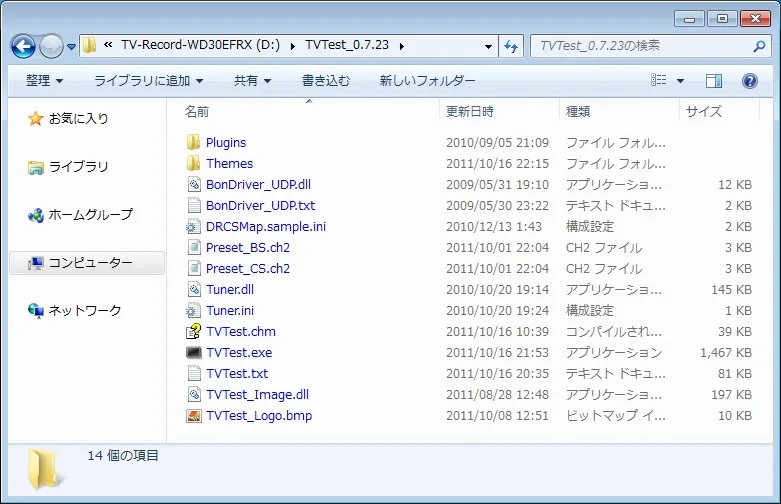Open view options dropdown arrow

(x=680, y=81)
